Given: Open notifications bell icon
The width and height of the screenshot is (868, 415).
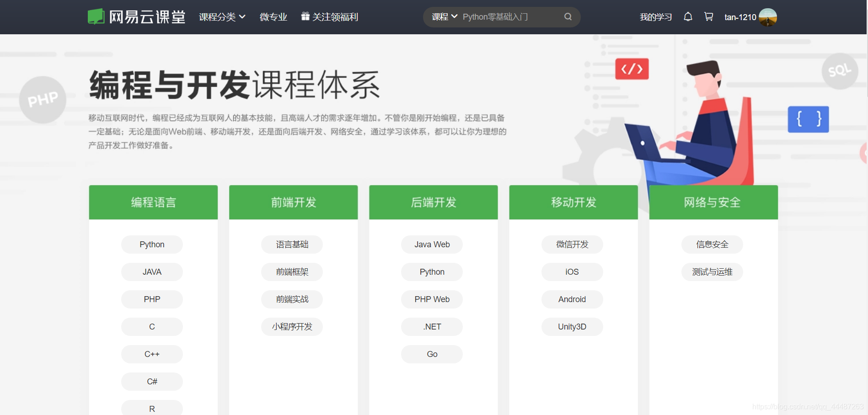Looking at the screenshot, I should coord(688,17).
